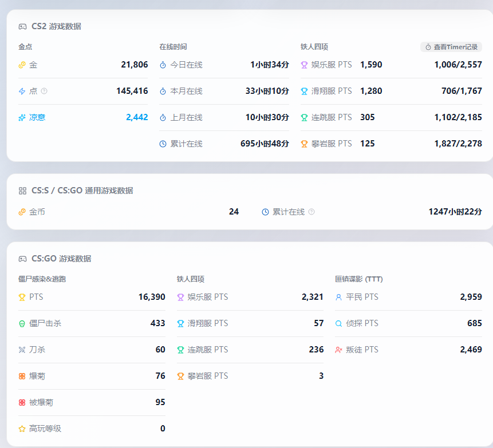Click the CS:S / CS:GO 通用游戏数据 title
This screenshot has width=493, height=448.
click(x=82, y=191)
